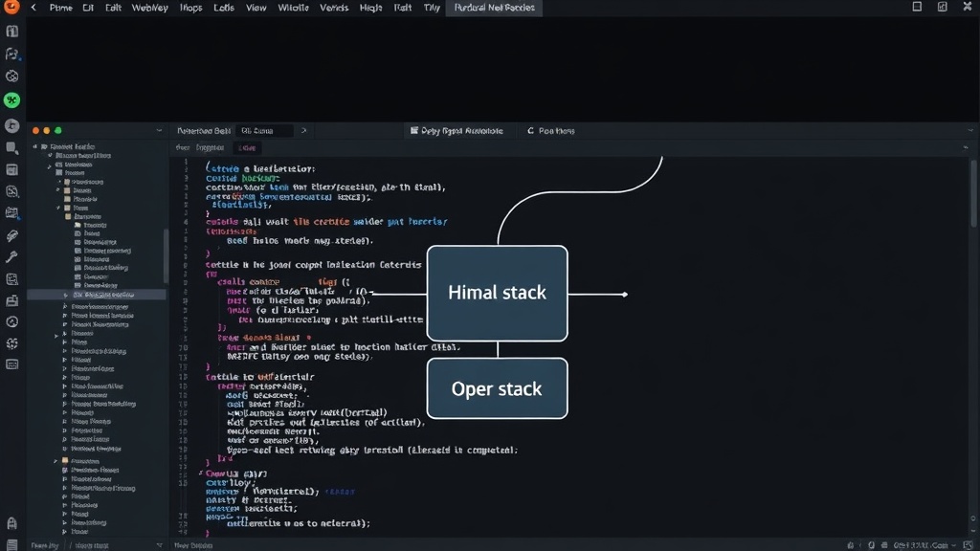Click the layout panel icon beside close button
Viewport: 980px width, 551px height.
tap(942, 7)
